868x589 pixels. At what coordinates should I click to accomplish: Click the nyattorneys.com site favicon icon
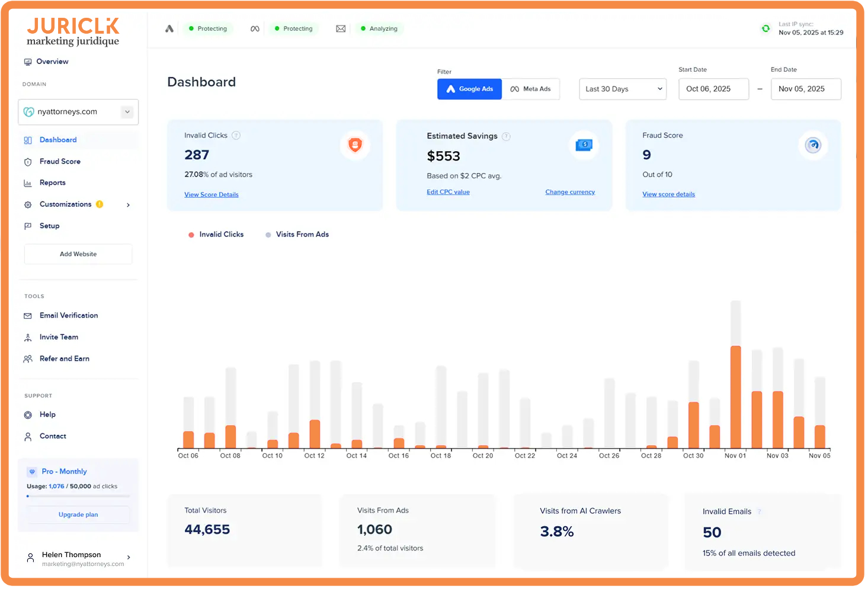point(28,111)
